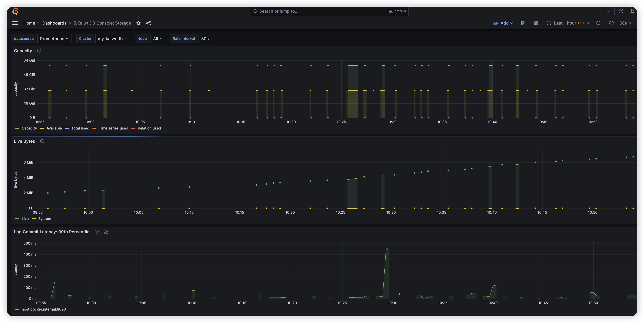Click the Available legend color swatch
This screenshot has height=323, width=644.
[42, 128]
